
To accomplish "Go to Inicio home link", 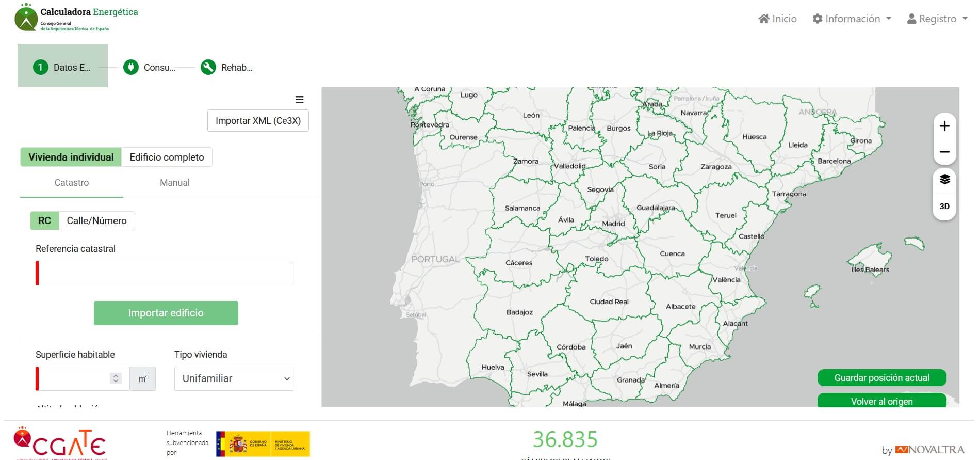I will point(777,19).
